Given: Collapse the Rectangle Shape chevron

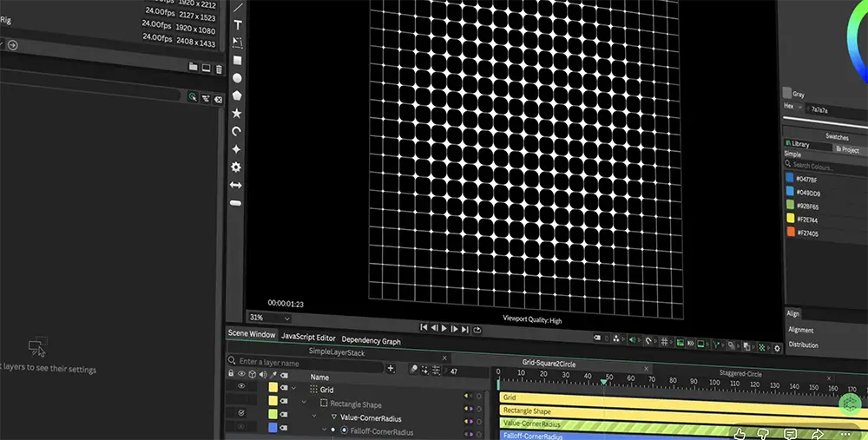Looking at the screenshot, I should (304, 403).
